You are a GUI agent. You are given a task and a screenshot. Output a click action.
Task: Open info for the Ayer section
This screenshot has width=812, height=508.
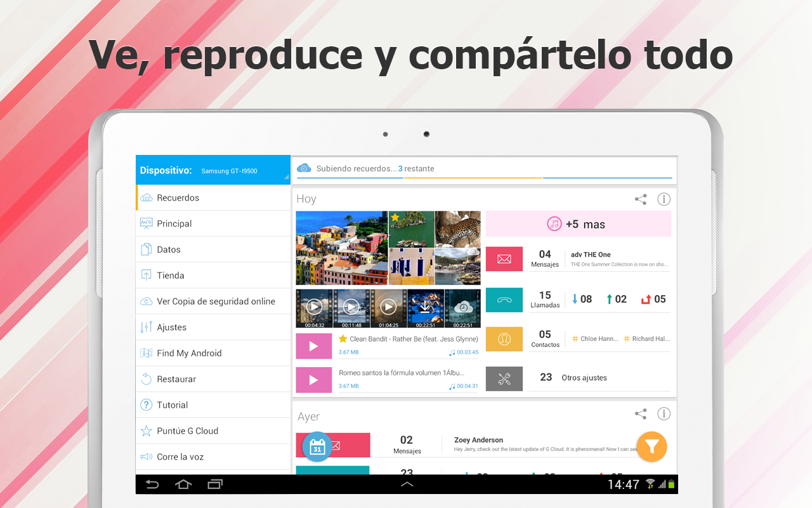(664, 414)
